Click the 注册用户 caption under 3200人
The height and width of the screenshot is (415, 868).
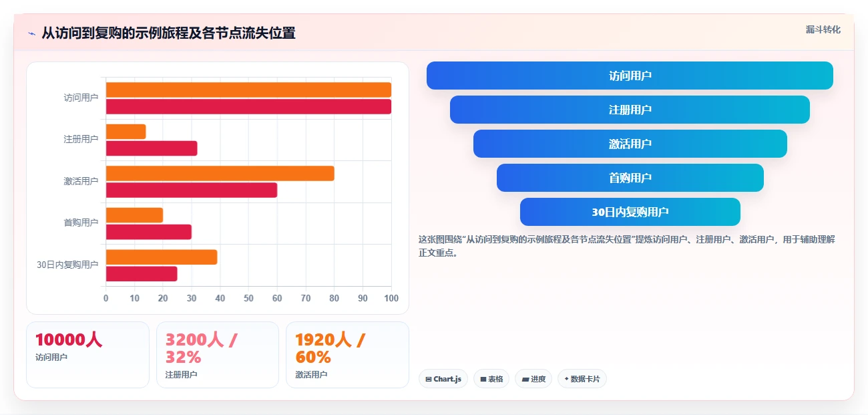(x=181, y=375)
